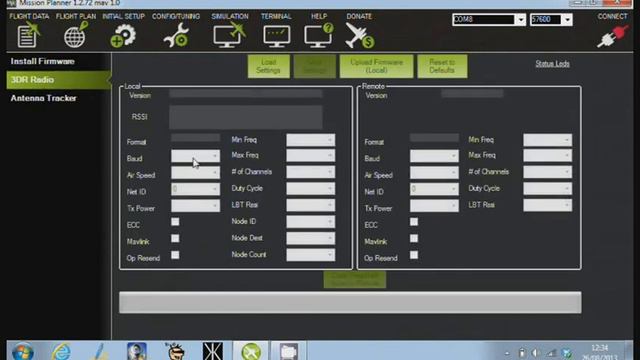
Task: Open Internet Explorer from the taskbar
Action: coord(61,352)
